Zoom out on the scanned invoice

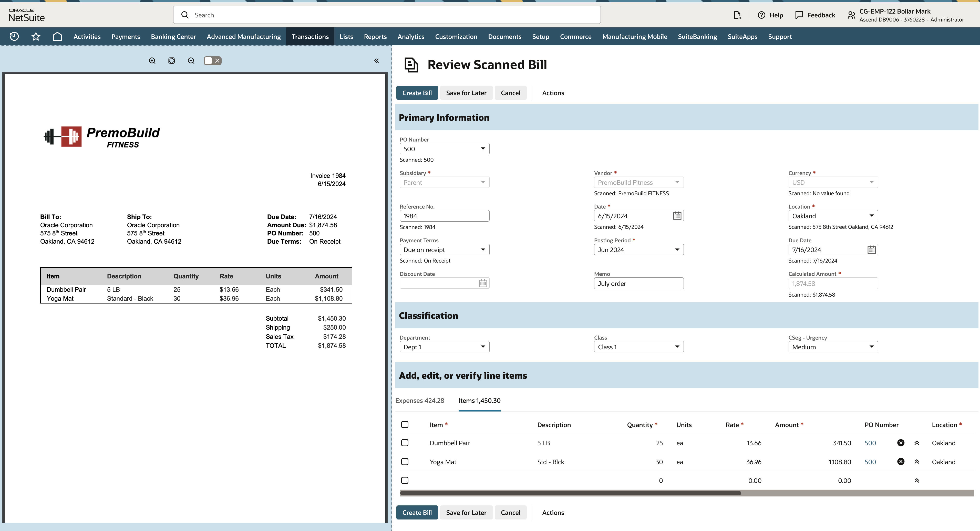pyautogui.click(x=191, y=60)
